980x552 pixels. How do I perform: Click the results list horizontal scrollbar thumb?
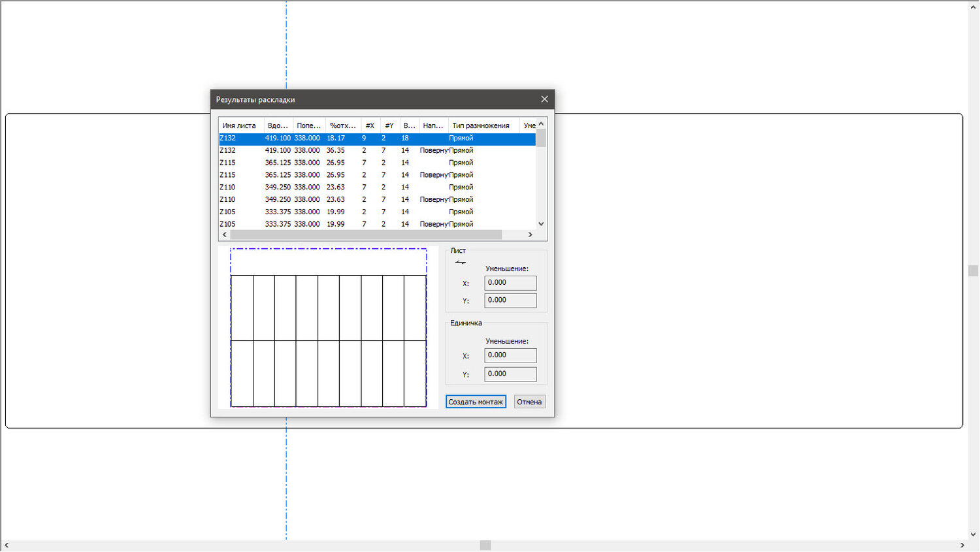click(366, 235)
